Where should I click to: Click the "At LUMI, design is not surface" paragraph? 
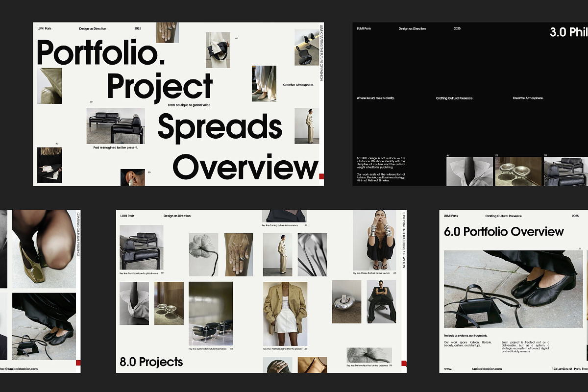381,163
